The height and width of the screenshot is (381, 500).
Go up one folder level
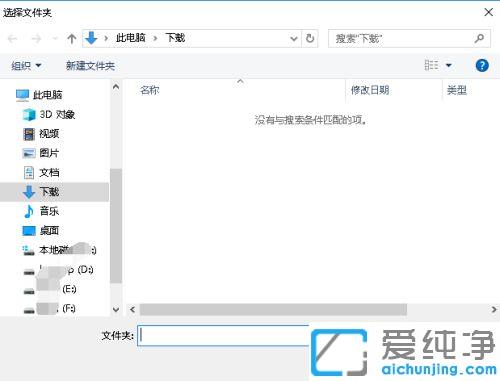tap(71, 39)
